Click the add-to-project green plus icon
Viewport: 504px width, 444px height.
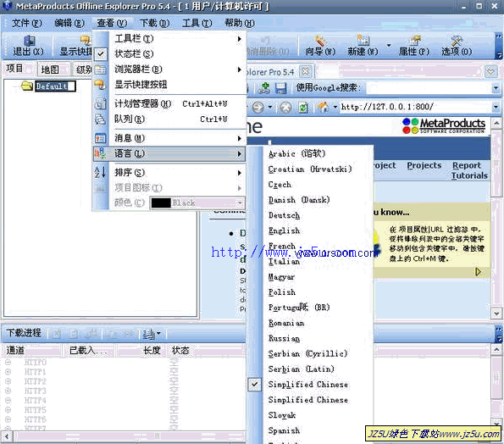tap(264, 88)
